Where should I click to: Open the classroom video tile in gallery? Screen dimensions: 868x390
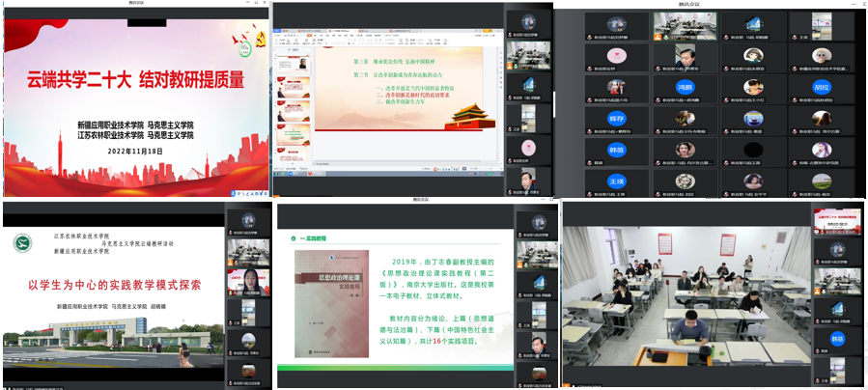(685, 26)
